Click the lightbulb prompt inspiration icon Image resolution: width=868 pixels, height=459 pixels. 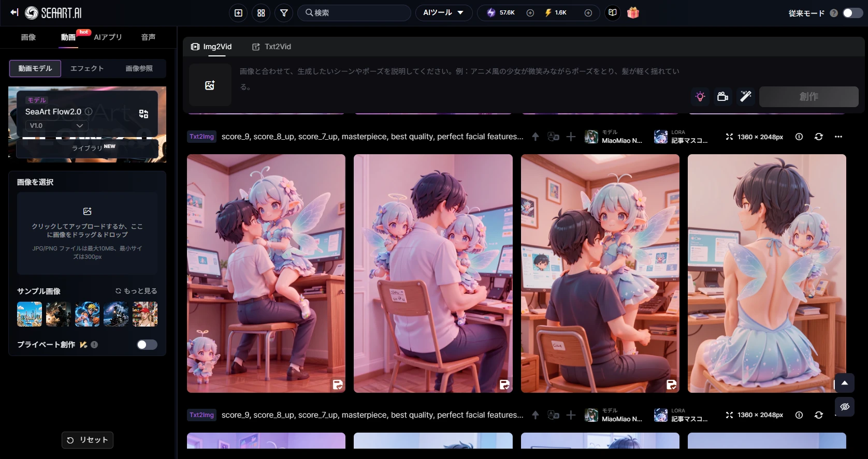700,97
